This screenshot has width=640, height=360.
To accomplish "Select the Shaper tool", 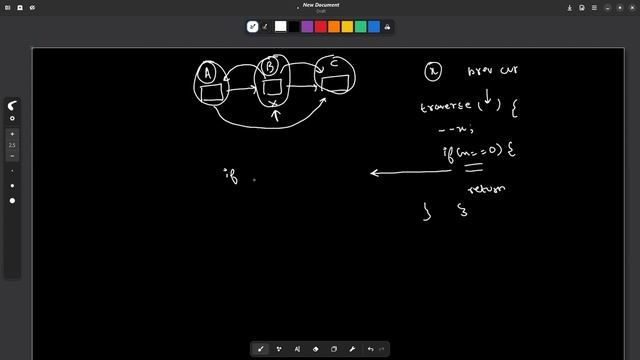I will click(279, 349).
